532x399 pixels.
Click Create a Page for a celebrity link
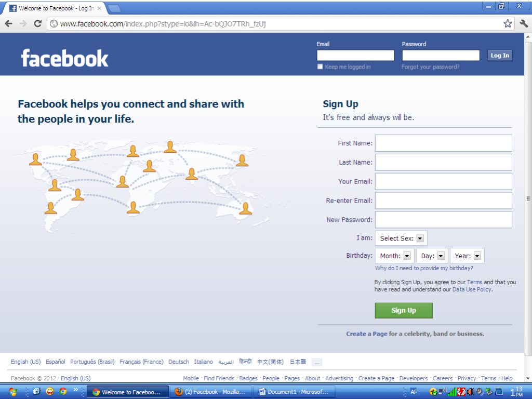click(366, 334)
